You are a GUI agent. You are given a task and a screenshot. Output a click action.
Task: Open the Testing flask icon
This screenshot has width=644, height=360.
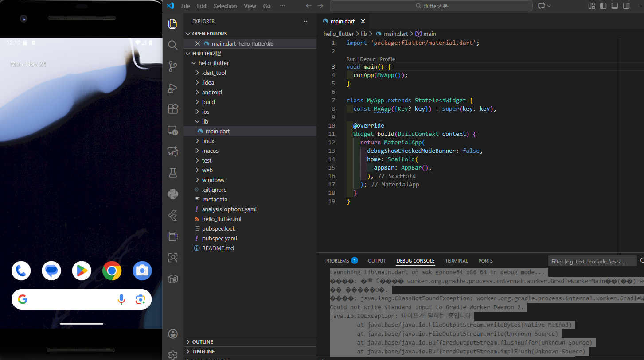pyautogui.click(x=173, y=173)
